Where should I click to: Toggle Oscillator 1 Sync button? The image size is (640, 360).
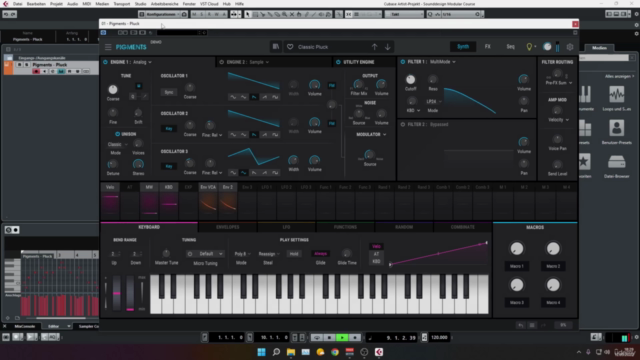click(x=169, y=92)
